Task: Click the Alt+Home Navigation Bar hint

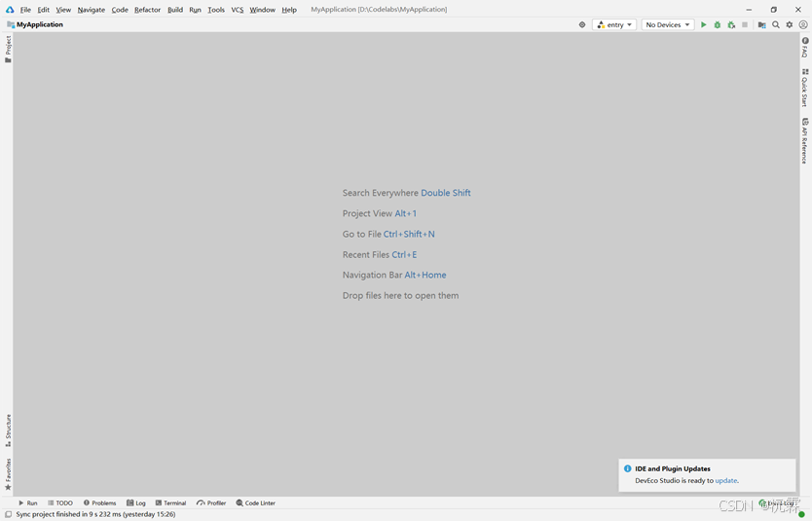Action: 425,275
